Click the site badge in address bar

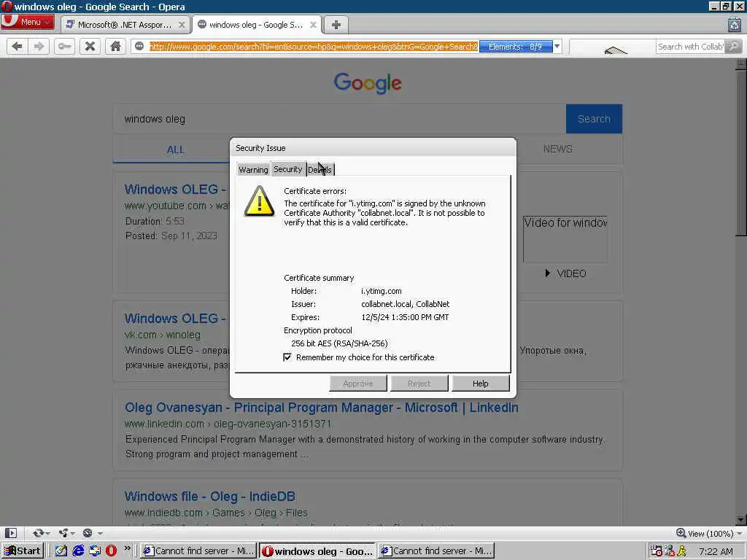pos(139,46)
